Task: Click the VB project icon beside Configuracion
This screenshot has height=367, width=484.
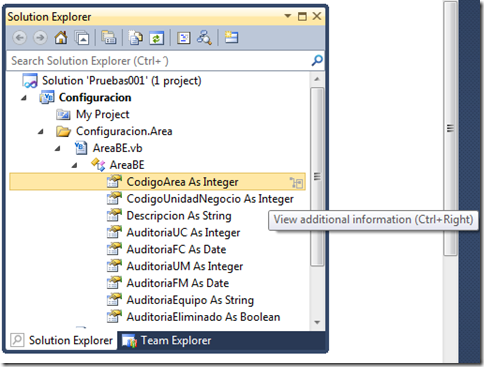Action: (46, 98)
